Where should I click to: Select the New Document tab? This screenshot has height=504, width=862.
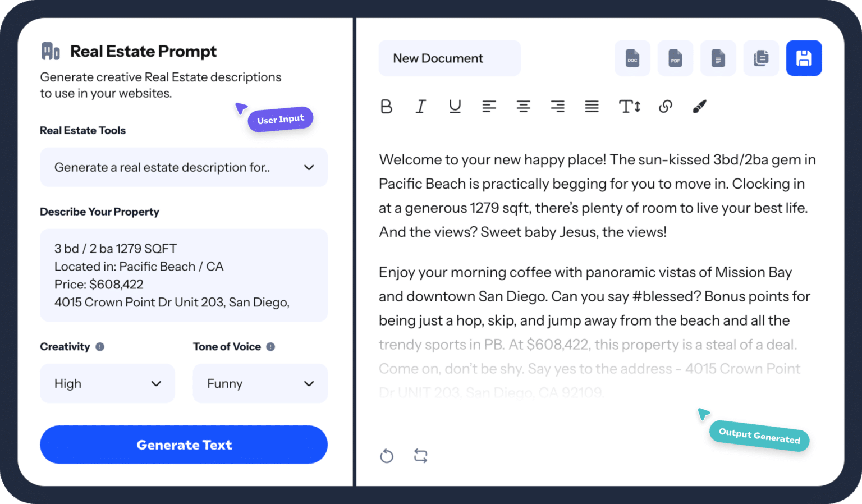[449, 58]
